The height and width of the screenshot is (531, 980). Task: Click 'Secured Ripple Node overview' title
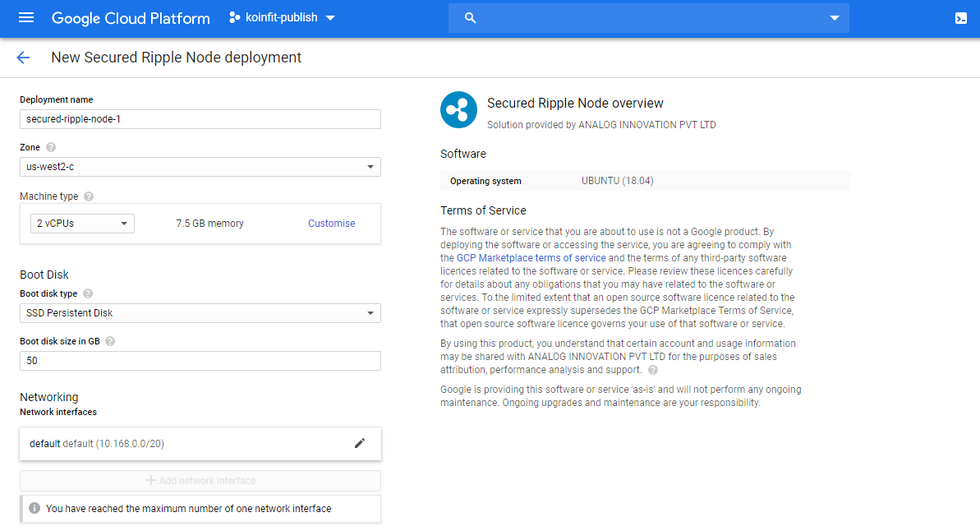coord(575,104)
